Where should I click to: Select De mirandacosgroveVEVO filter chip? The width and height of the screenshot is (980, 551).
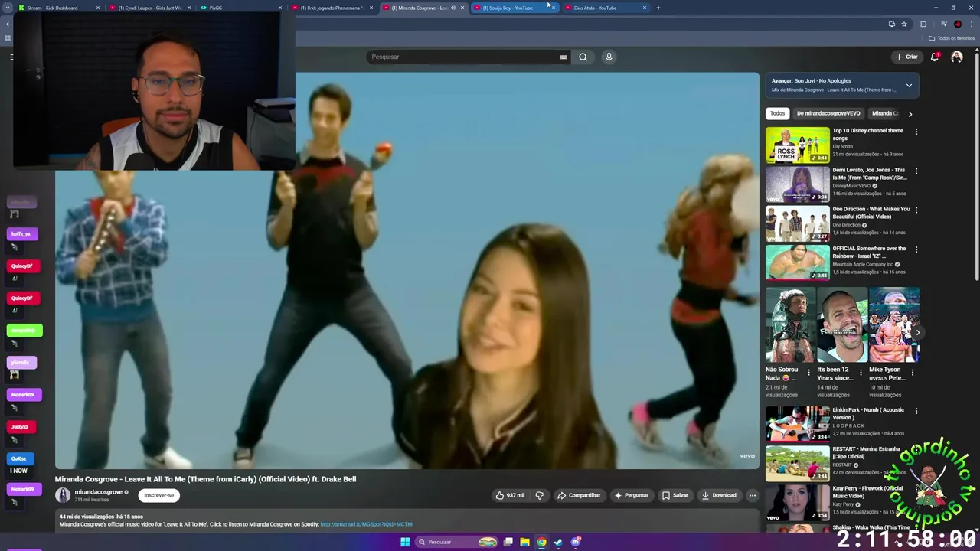pos(828,113)
